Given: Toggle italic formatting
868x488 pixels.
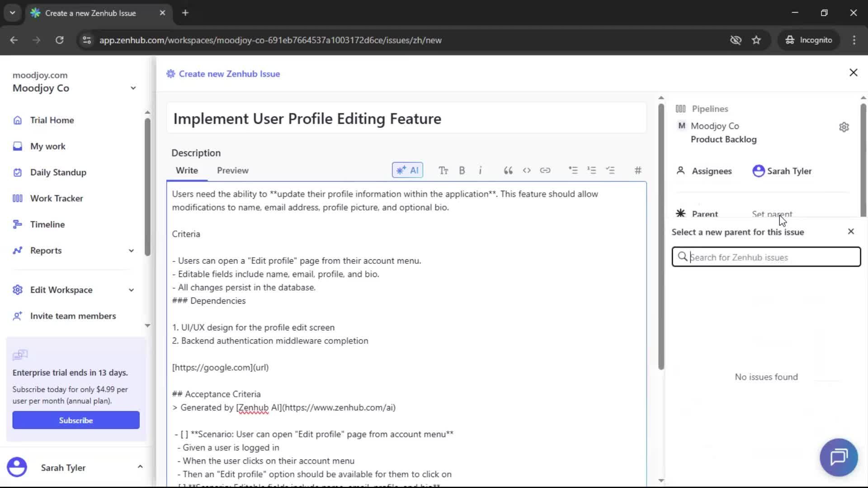Looking at the screenshot, I should (481, 170).
